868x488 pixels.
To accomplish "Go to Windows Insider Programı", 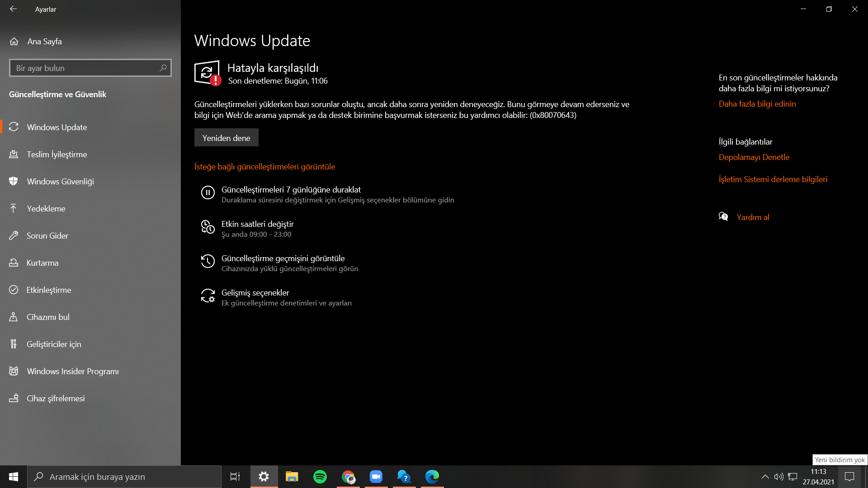I will point(72,371).
